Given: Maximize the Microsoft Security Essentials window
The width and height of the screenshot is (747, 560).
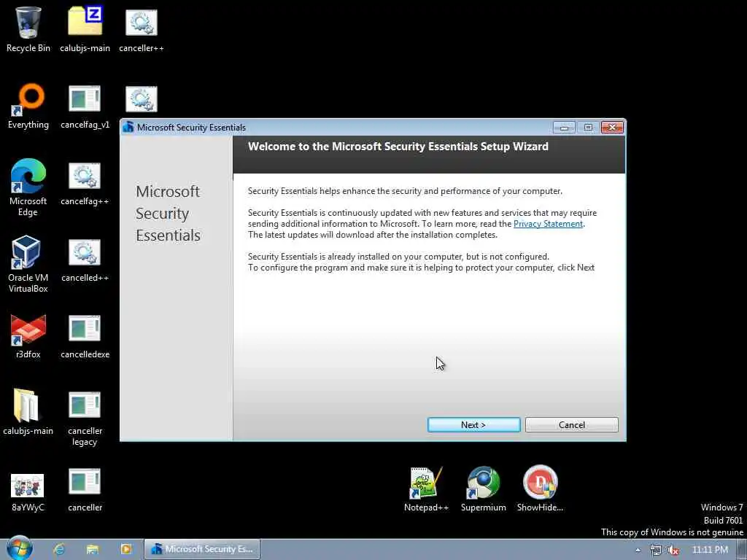Looking at the screenshot, I should (588, 128).
